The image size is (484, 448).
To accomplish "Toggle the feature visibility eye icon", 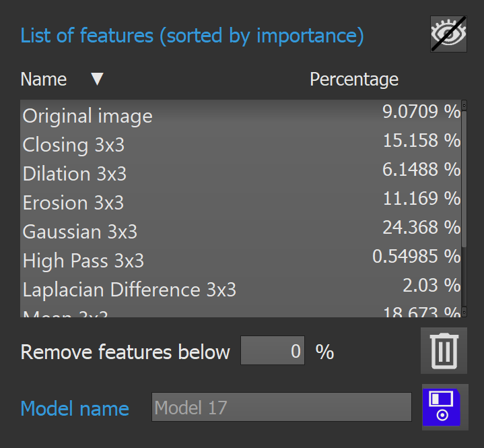I will [x=448, y=34].
